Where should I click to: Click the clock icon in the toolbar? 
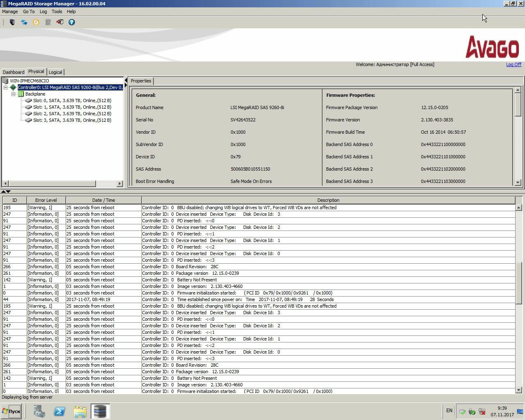point(36,22)
